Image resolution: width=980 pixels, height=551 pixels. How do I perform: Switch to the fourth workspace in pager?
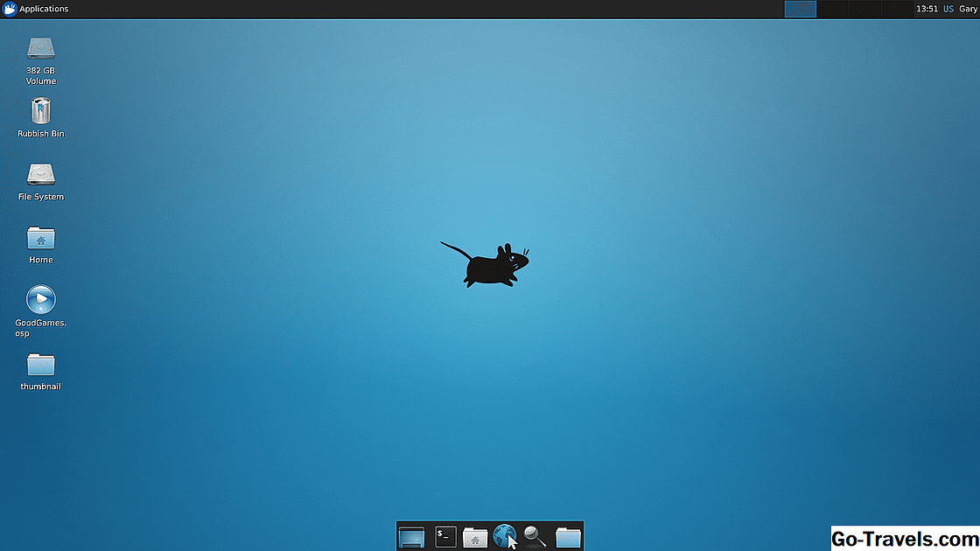pyautogui.click(x=898, y=9)
